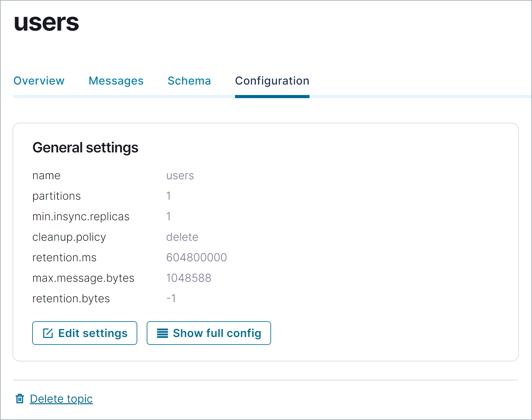This screenshot has width=532, height=420.
Task: Click the retention.bytes value -1
Action: tap(171, 299)
